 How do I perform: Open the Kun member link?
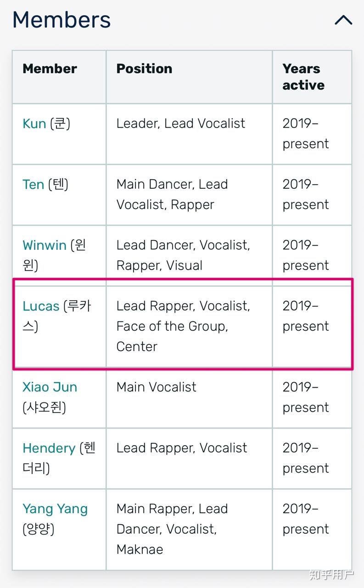tap(34, 124)
